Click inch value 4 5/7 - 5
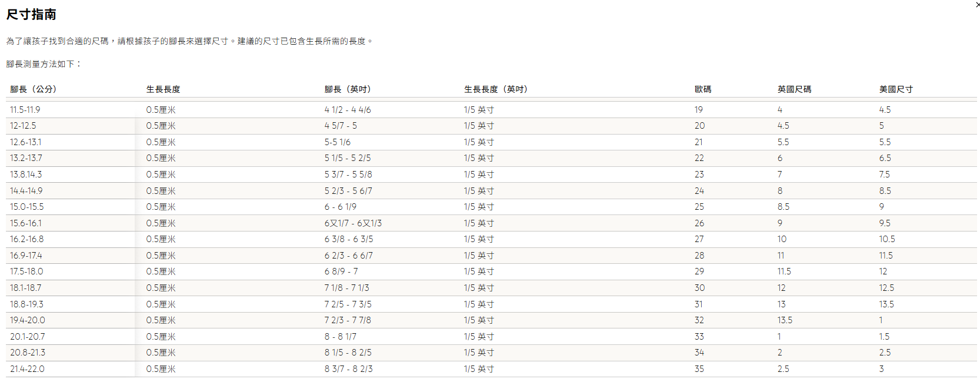The image size is (980, 379). (x=341, y=126)
